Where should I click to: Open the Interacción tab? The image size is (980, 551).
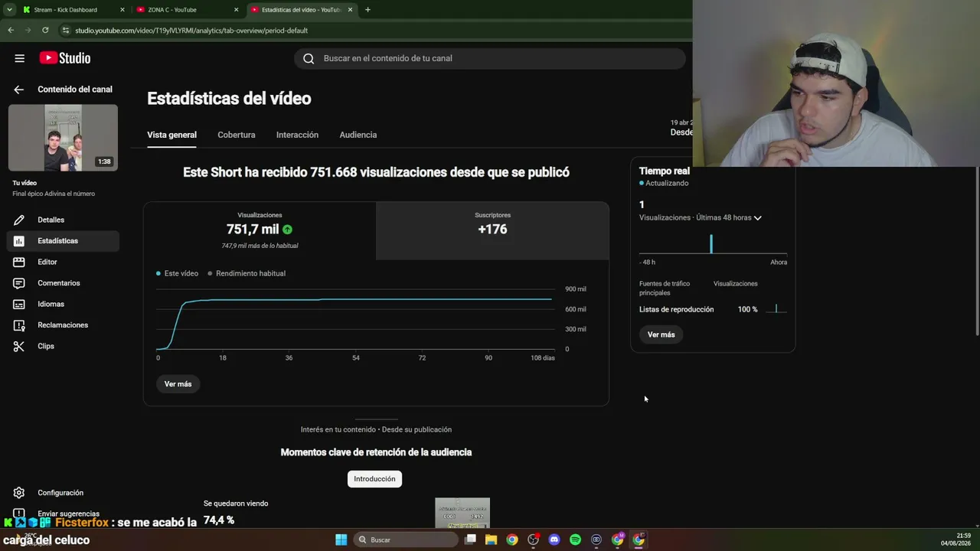[x=297, y=135]
